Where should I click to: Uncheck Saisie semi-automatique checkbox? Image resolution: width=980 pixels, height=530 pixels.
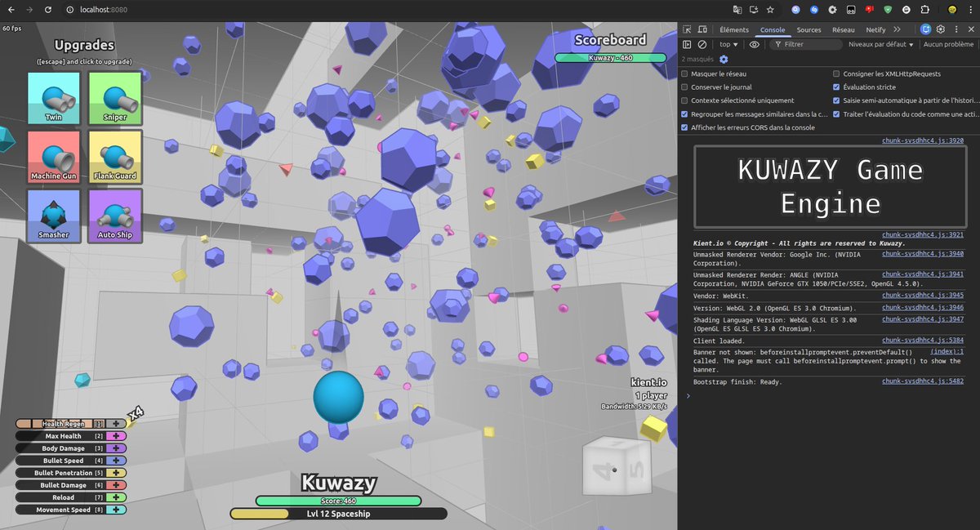tap(836, 100)
